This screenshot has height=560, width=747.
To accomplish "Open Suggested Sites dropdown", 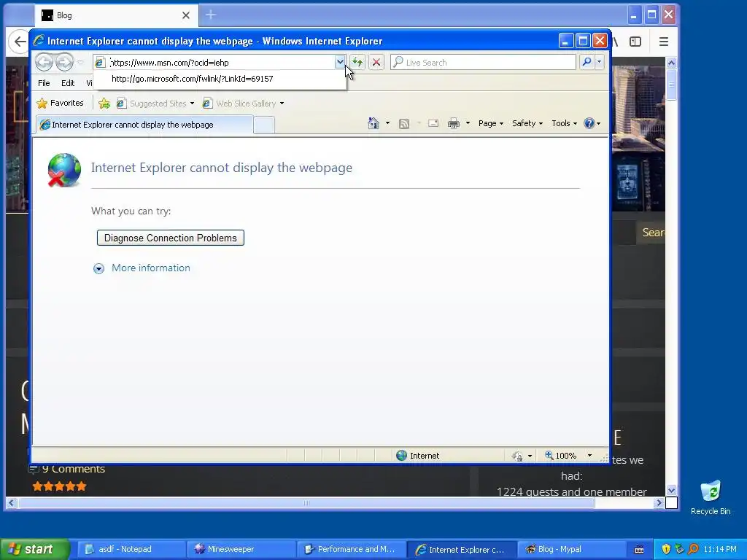I will click(192, 104).
